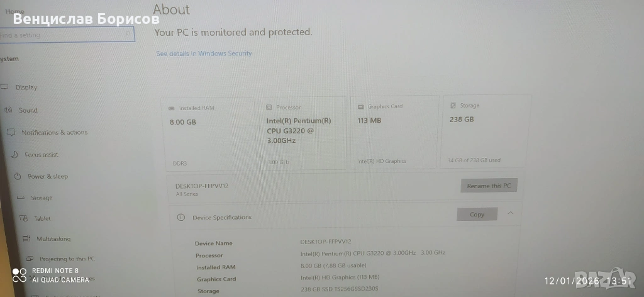Click the 34 GB of 238 GB used text

[474, 160]
